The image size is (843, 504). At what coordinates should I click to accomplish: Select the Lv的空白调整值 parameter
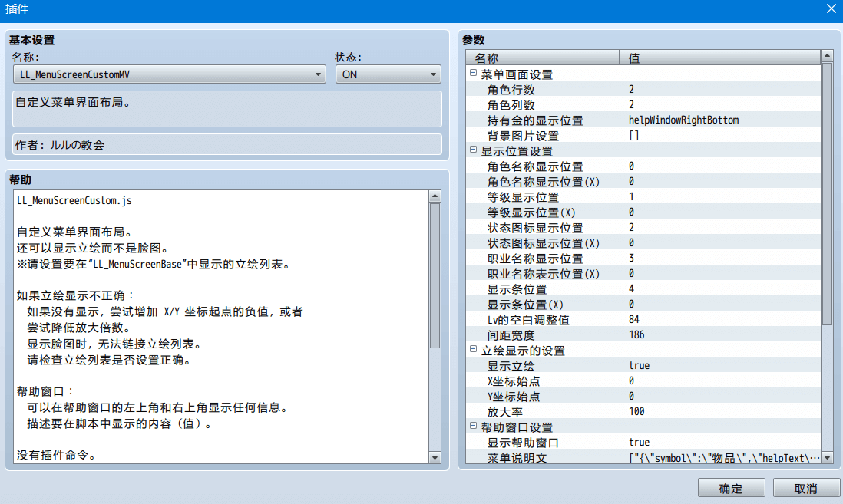coord(643,319)
